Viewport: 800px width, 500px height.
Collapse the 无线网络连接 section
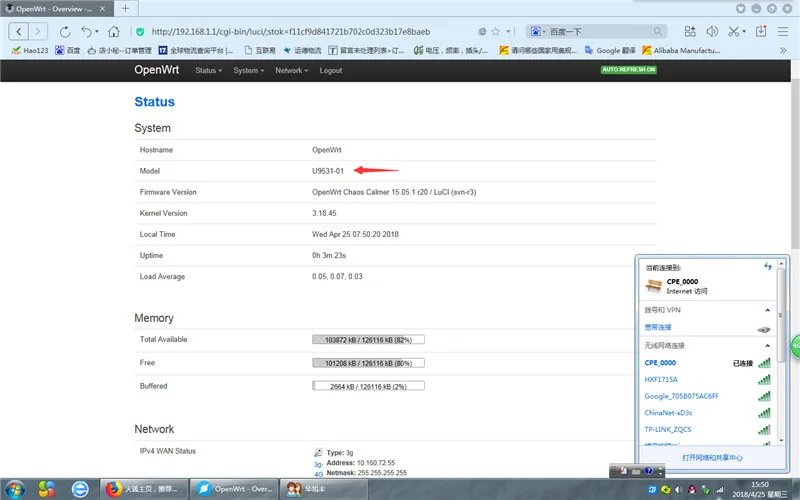(x=767, y=345)
